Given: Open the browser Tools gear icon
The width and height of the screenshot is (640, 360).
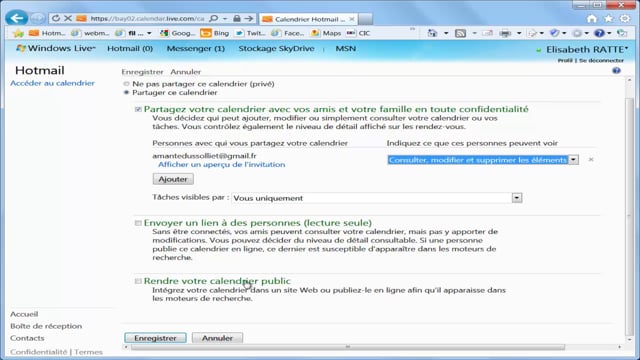Looking at the screenshot, I should [x=625, y=18].
